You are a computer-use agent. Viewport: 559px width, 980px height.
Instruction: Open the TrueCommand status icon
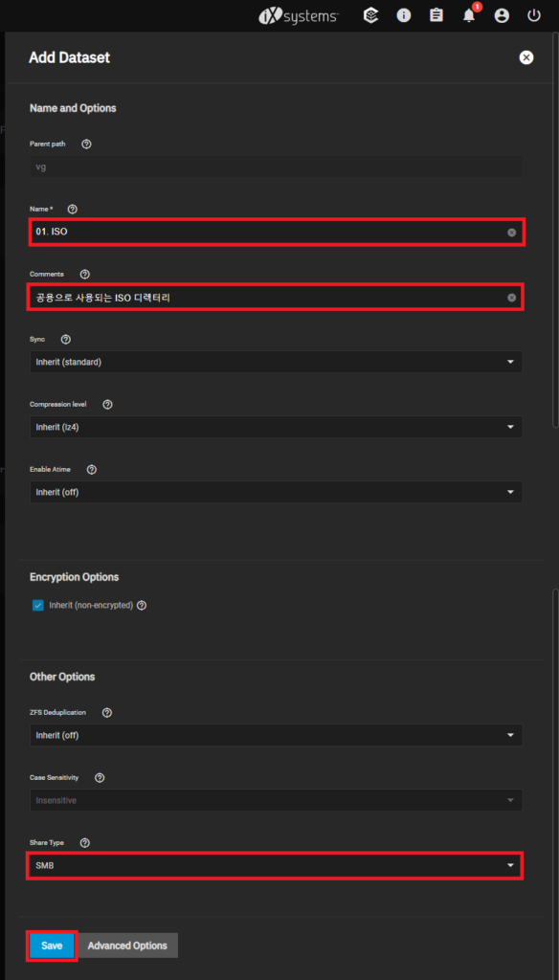371,15
